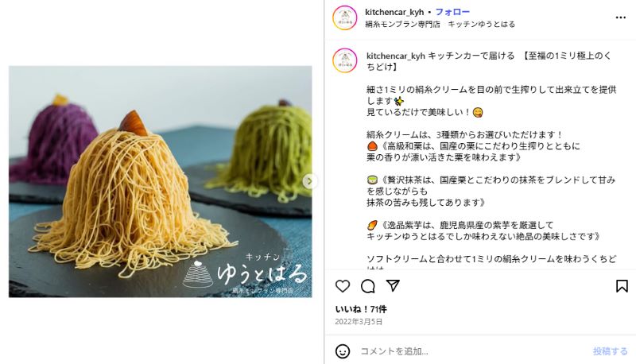The width and height of the screenshot is (636, 364).
Task: Click the コメントを追加 comment input field
Action: pyautogui.click(x=472, y=351)
